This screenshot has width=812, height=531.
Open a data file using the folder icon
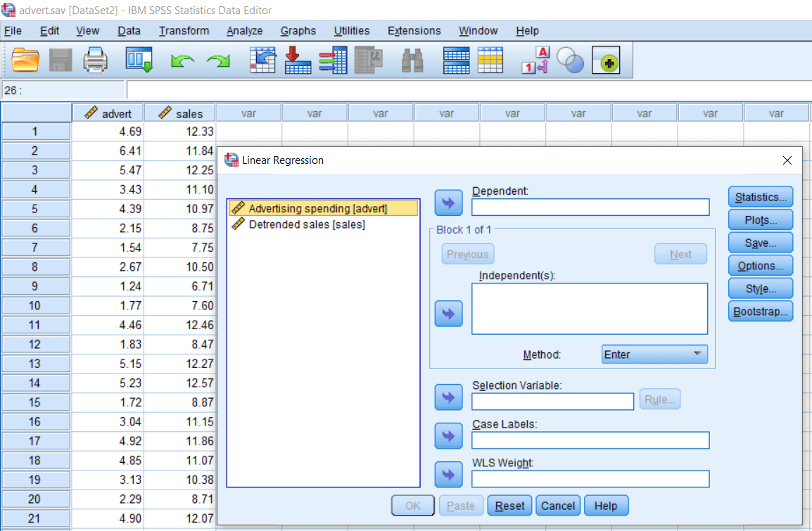(x=26, y=60)
